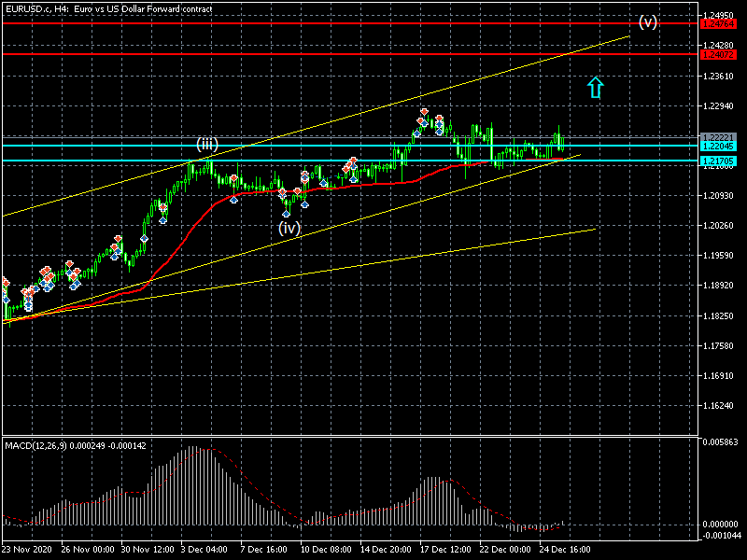Click the 1.16240 price scale value
The image size is (747, 560).
pos(720,407)
